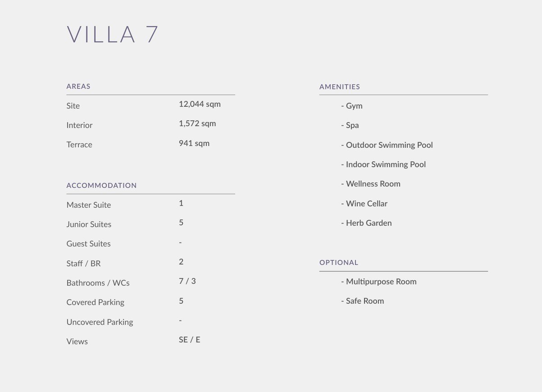Click the Multipurpose Room option

tap(381, 282)
